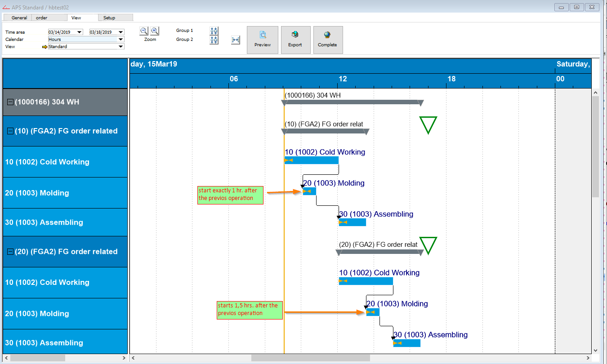This screenshot has height=364, width=607.
Task: Click the fit time scale width icon
Action: [235, 40]
